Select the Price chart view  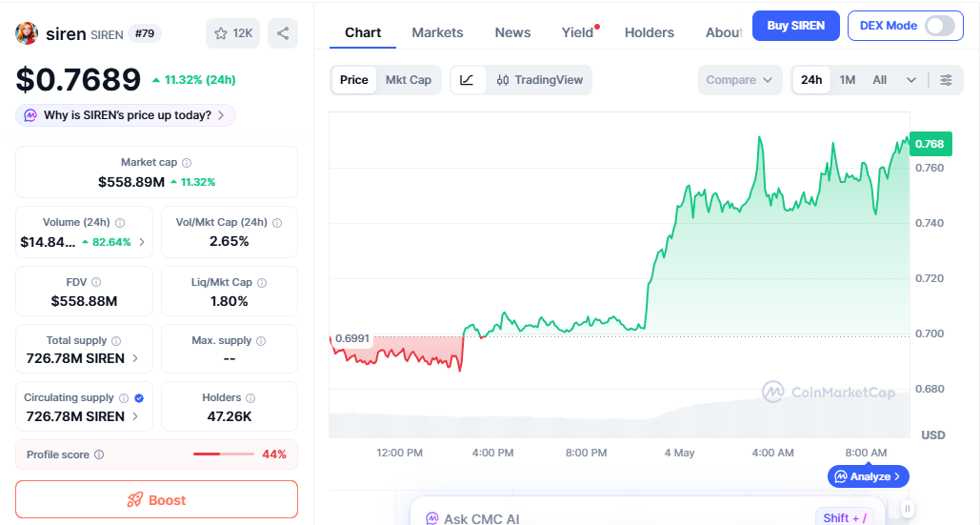point(353,80)
